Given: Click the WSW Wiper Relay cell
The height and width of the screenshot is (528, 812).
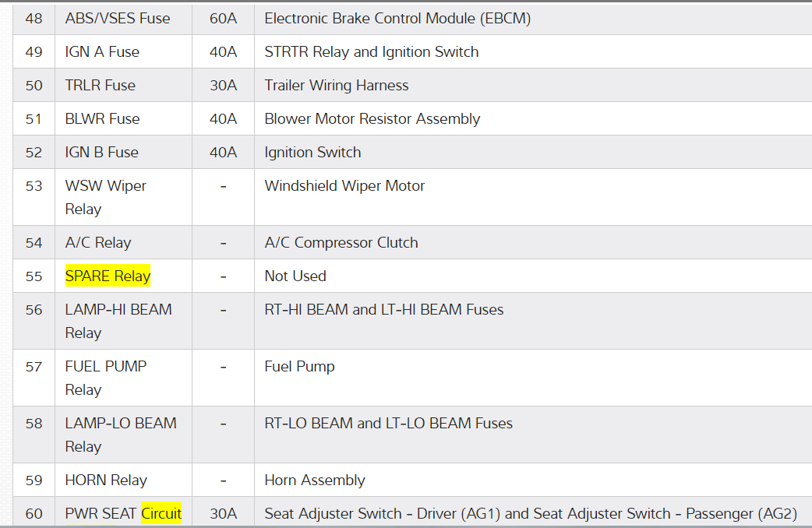Looking at the screenshot, I should click(x=106, y=197).
